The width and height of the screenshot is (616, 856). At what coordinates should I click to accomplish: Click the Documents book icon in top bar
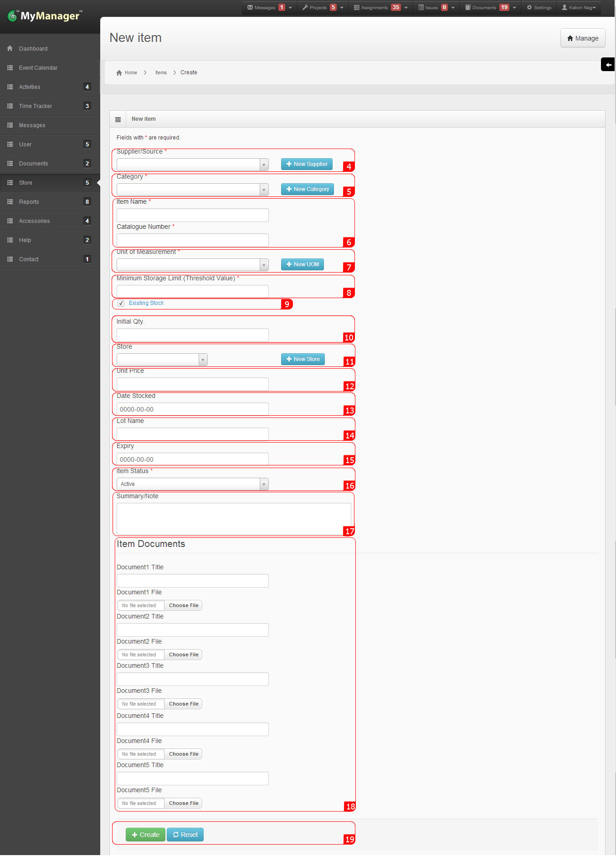click(x=468, y=7)
